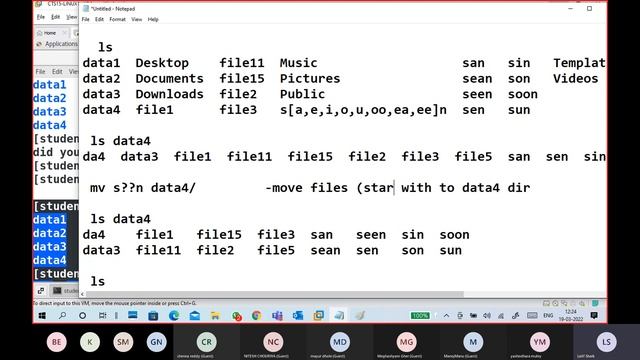640x360 pixels.
Task: Maximize the Notepad window
Action: [589, 9]
